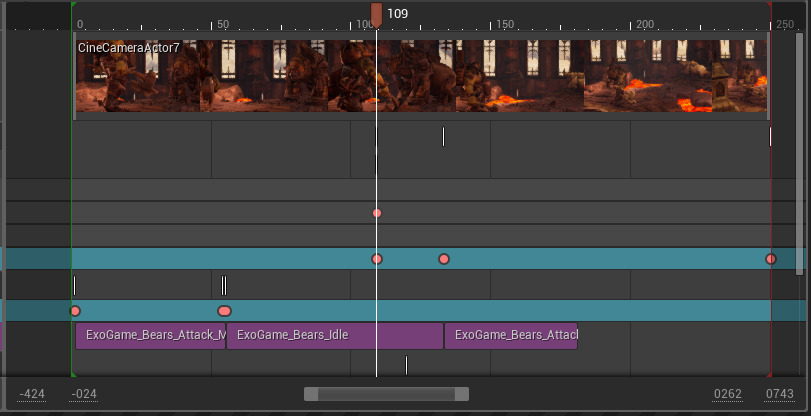Click the 0262 working range end field
This screenshot has width=811, height=416.
tap(727, 394)
